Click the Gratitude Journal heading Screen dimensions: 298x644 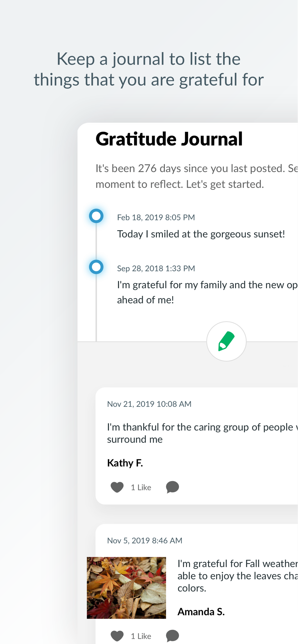point(169,139)
